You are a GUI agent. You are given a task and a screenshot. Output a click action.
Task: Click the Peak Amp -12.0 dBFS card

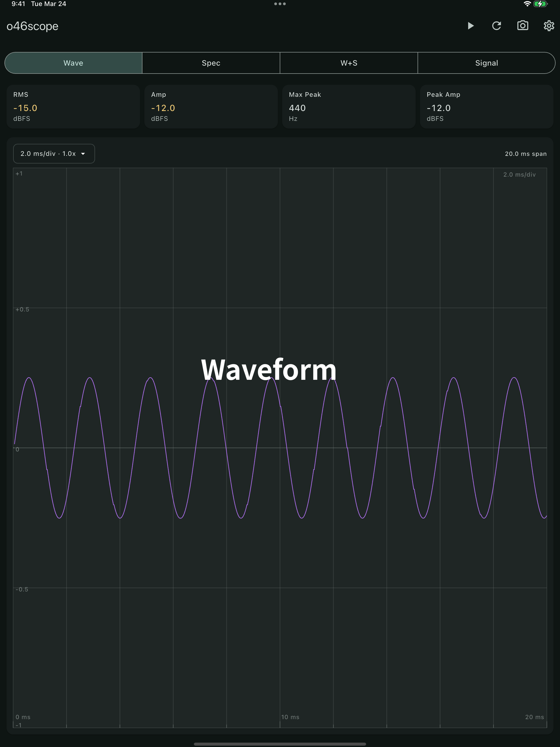[x=486, y=106]
